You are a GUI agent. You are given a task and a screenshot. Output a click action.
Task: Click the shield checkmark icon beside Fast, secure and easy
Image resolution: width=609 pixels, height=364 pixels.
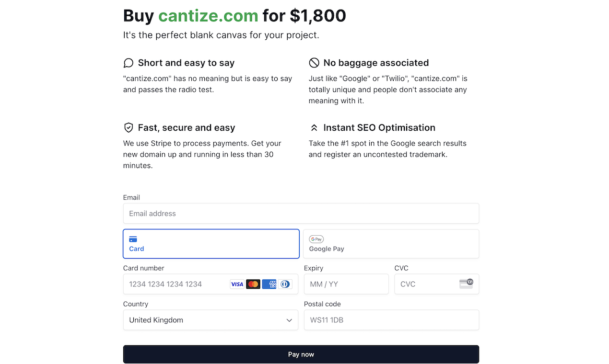tap(128, 127)
